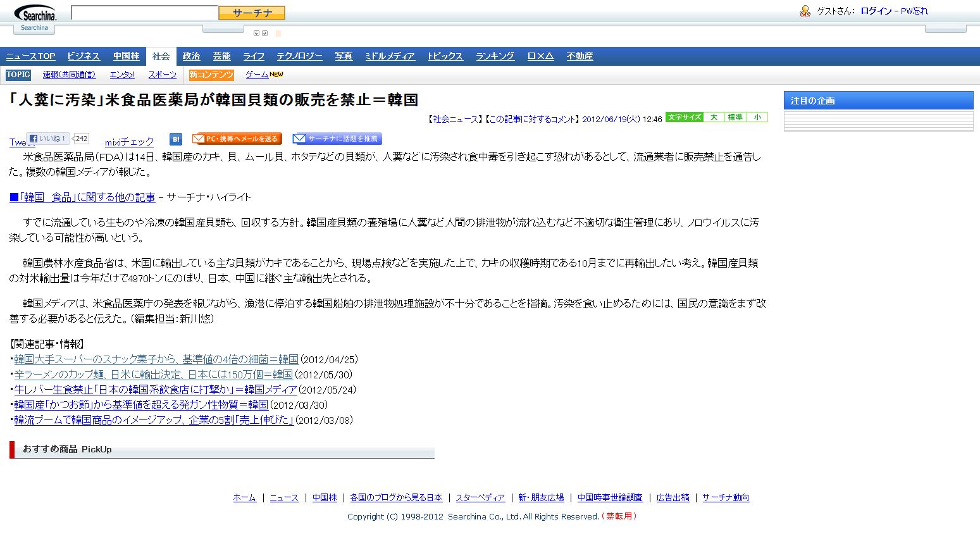The image size is (980, 534).
Task: Open この記事に対するコメント link
Action: coord(533,119)
